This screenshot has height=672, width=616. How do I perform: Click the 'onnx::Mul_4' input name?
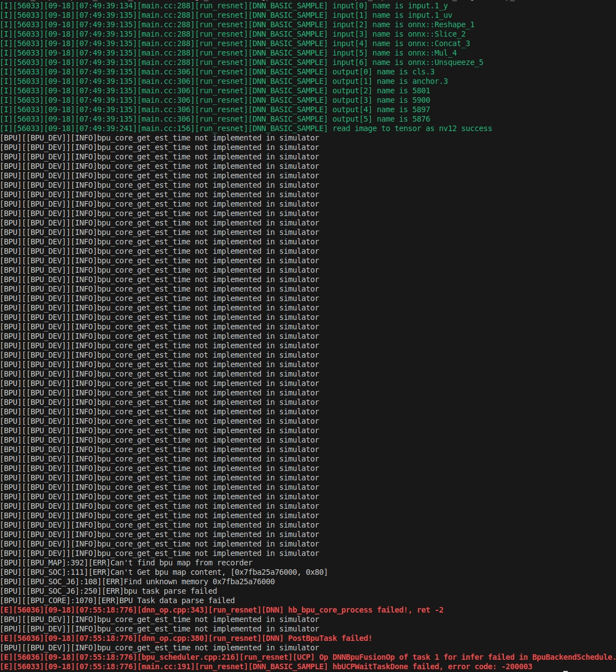click(x=432, y=53)
